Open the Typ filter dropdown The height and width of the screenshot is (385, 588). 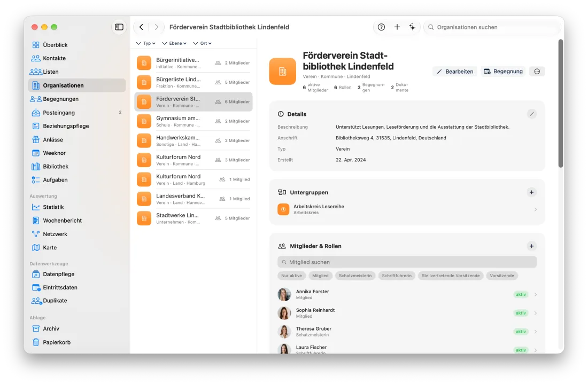[146, 43]
